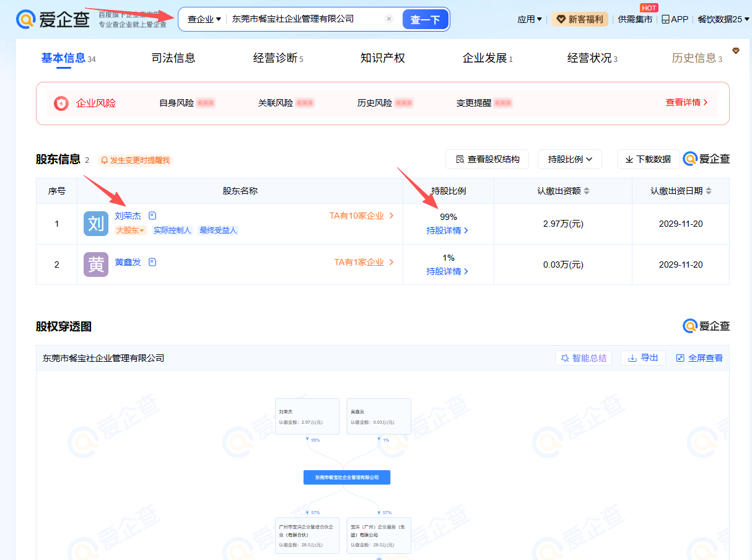Click the 新客福利 button

point(580,19)
